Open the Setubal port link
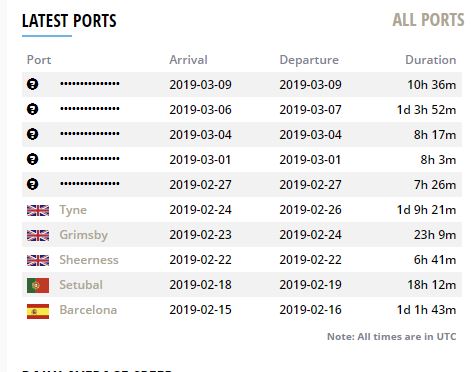 point(81,285)
